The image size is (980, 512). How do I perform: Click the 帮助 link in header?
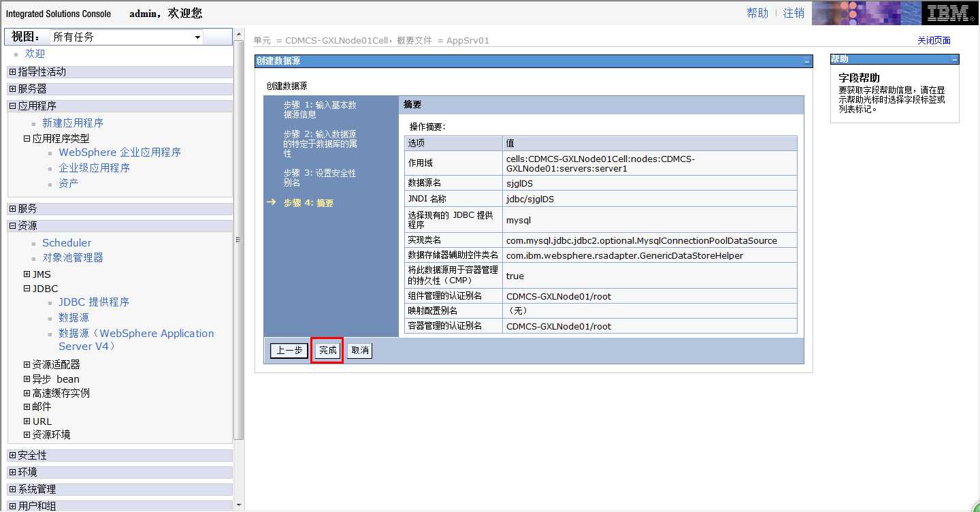tap(757, 13)
